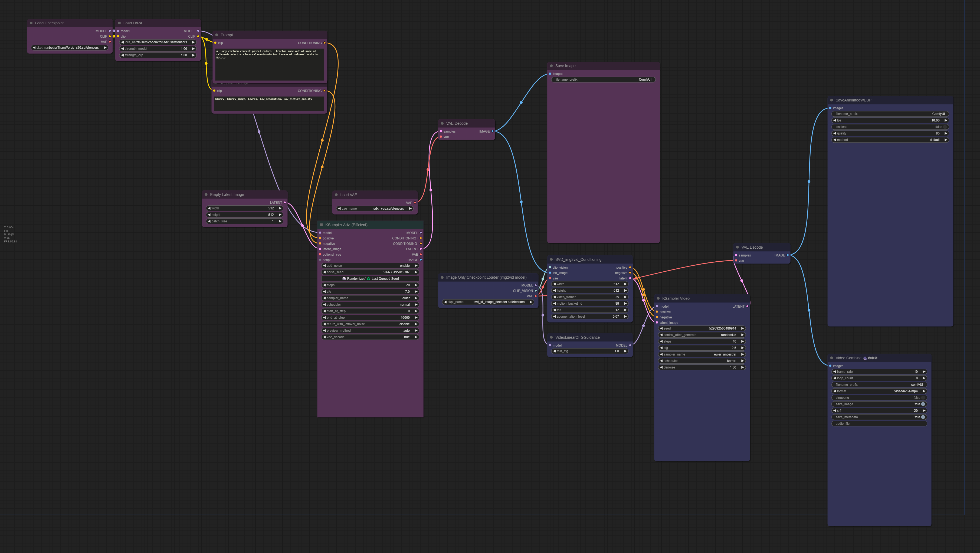Image resolution: width=980 pixels, height=553 pixels.
Task: Click Randomize / Last Queued Seed button
Action: pyautogui.click(x=370, y=279)
